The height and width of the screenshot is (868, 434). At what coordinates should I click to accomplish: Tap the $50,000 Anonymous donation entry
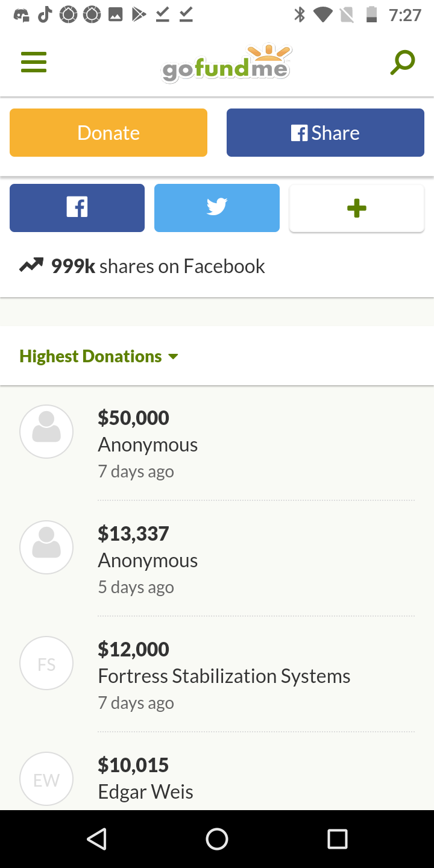tap(148, 444)
